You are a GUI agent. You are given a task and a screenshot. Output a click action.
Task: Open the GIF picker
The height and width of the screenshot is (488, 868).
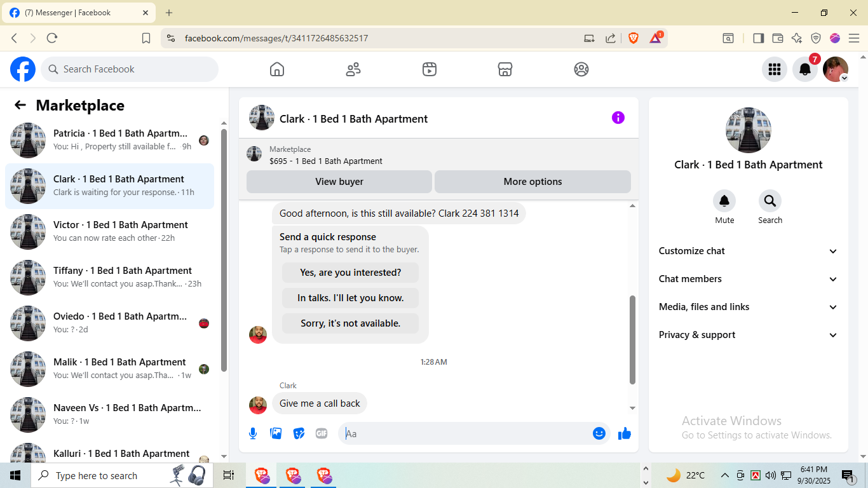[322, 433]
